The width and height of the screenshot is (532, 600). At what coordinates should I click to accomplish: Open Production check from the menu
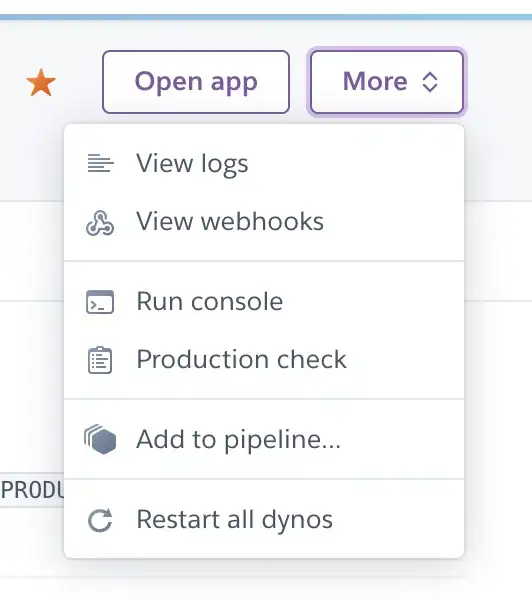tap(242, 360)
